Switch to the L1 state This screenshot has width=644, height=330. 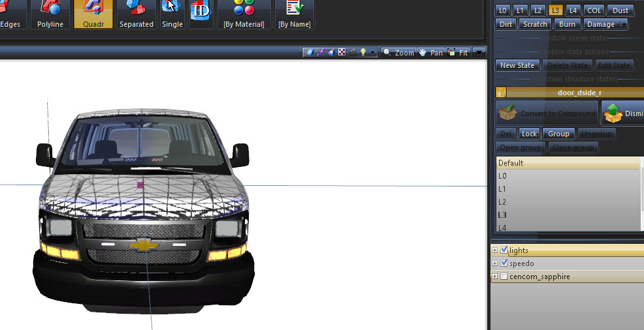tap(521, 10)
